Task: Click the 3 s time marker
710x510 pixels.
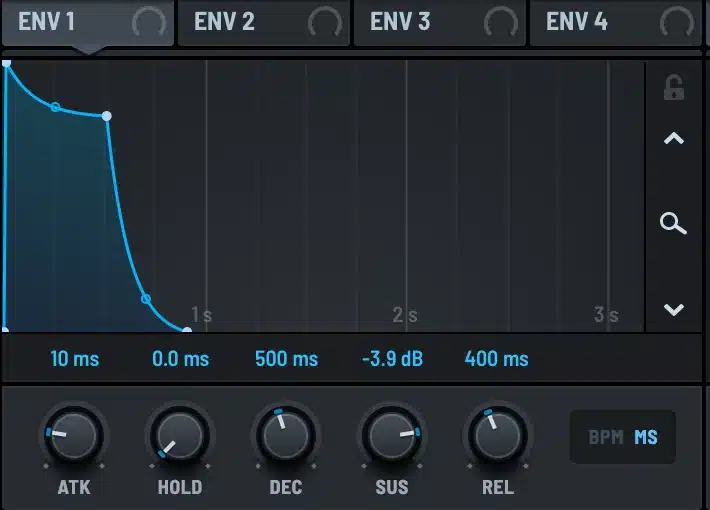Action: (606, 314)
